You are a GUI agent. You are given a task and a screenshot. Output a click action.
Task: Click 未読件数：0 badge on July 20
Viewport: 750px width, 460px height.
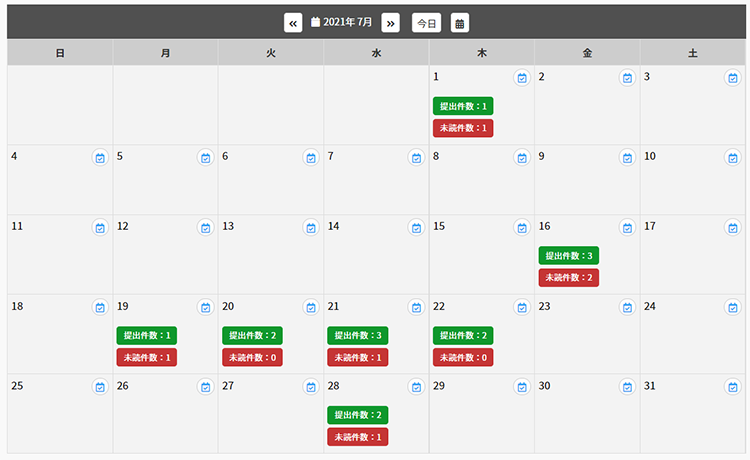(252, 357)
